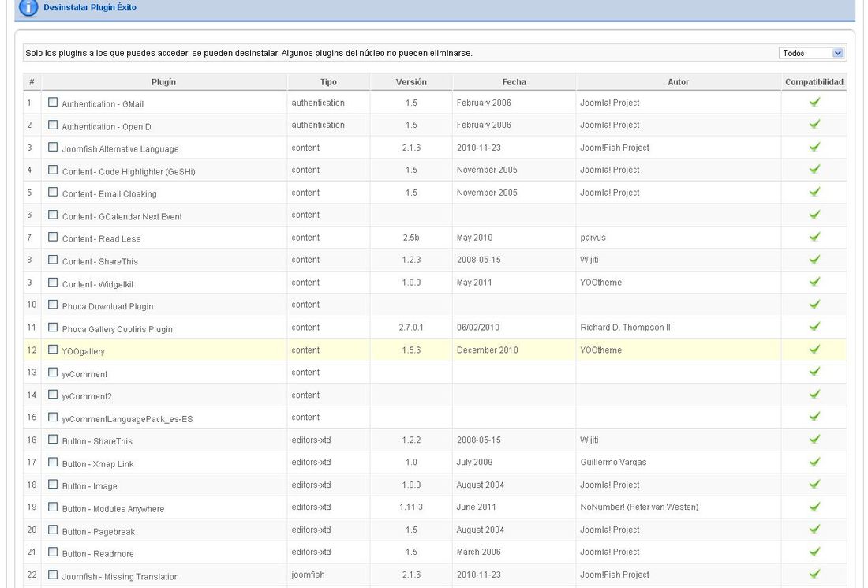Image resolution: width=868 pixels, height=588 pixels.
Task: Click the yvCommentLanguagePack_es-ES plugin name
Action: tap(127, 419)
